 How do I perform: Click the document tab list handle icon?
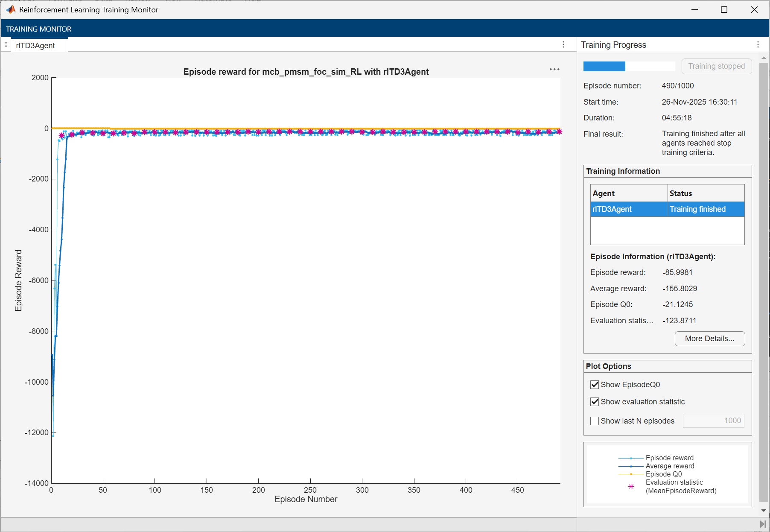click(6, 45)
